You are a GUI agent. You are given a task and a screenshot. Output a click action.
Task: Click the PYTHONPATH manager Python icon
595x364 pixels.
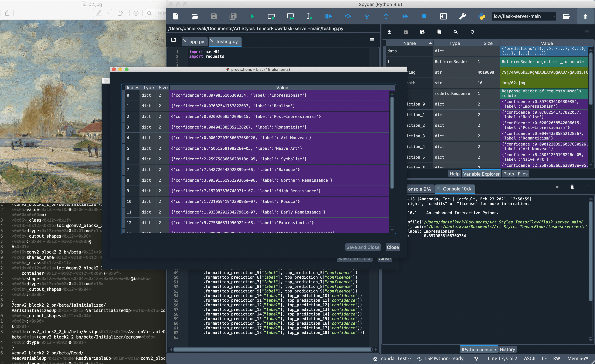click(x=481, y=16)
